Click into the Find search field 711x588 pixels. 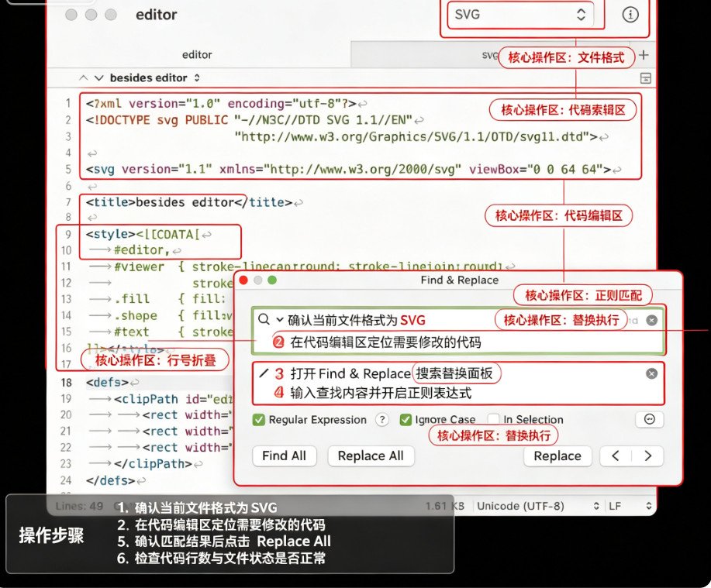coord(458,331)
